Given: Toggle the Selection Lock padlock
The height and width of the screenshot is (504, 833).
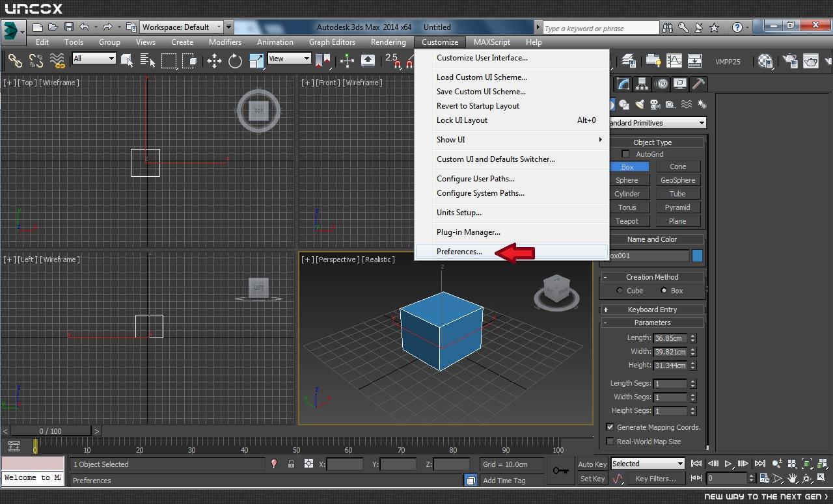Looking at the screenshot, I should point(291,464).
